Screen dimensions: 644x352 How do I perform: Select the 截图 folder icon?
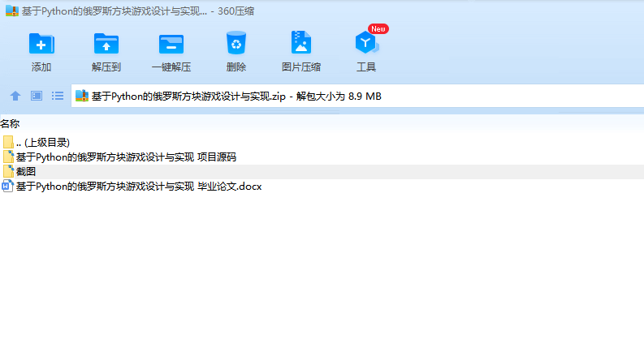coord(8,171)
